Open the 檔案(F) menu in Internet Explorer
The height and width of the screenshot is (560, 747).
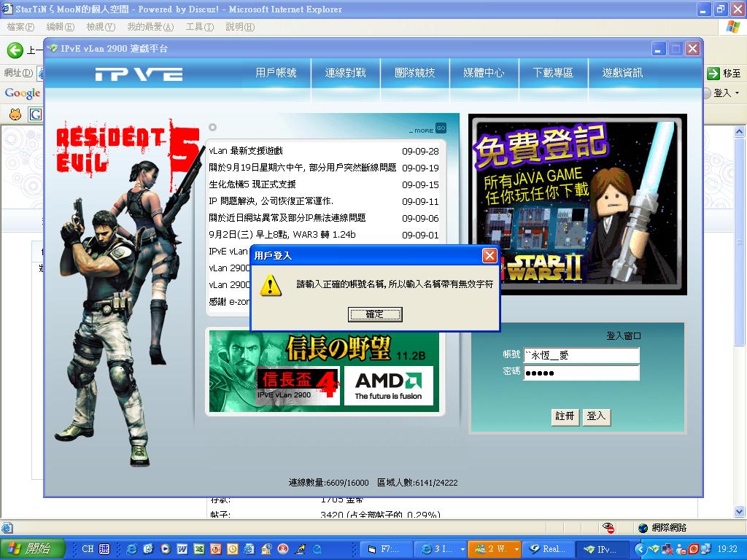20,27
